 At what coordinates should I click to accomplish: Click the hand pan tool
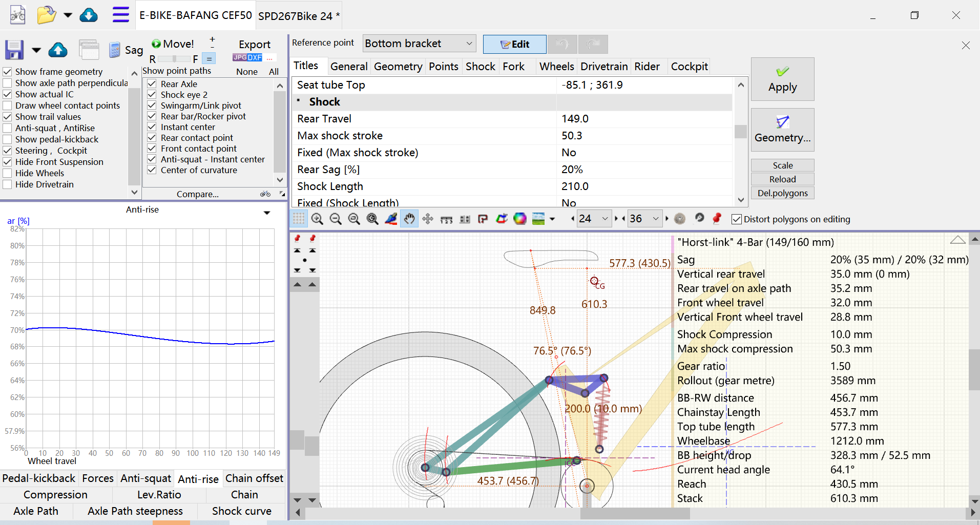[409, 219]
